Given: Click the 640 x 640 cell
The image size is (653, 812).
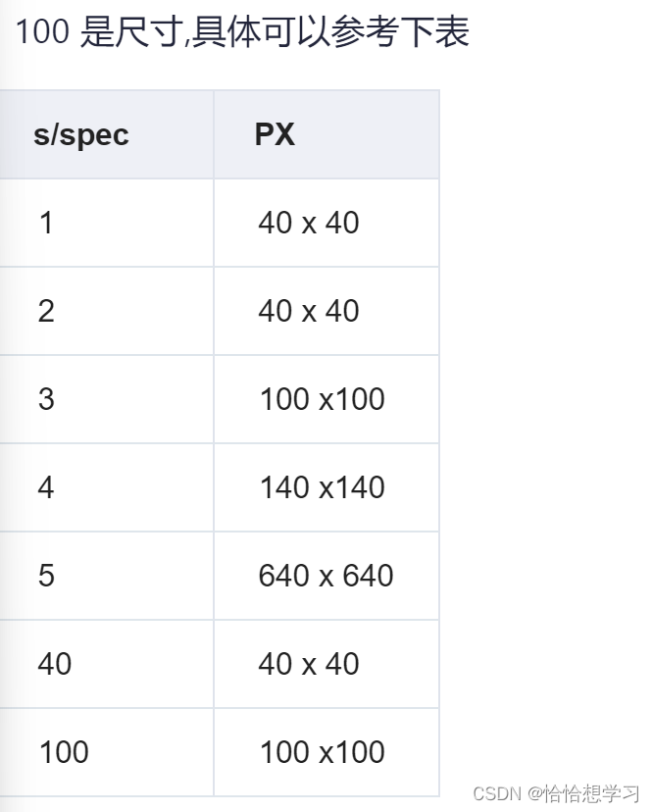Looking at the screenshot, I should coord(326,576).
